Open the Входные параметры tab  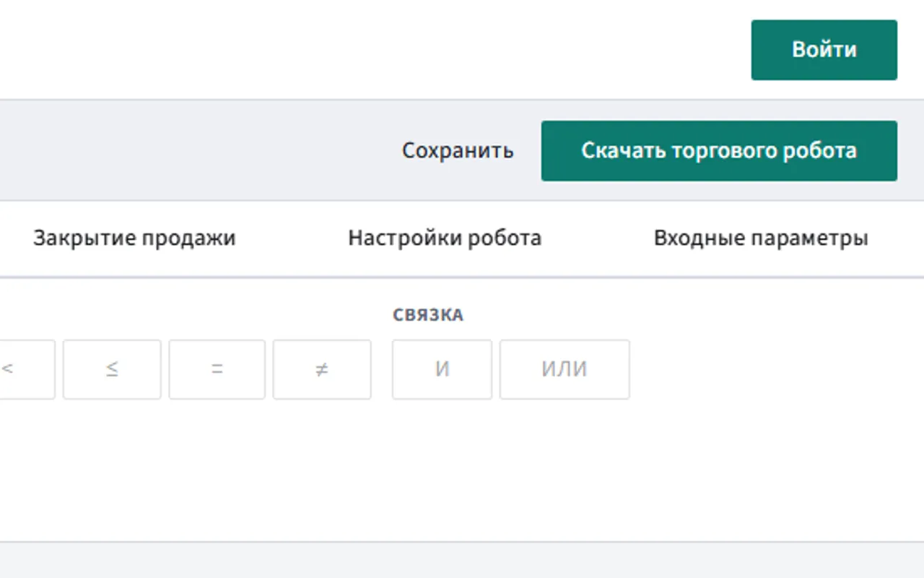coord(761,238)
